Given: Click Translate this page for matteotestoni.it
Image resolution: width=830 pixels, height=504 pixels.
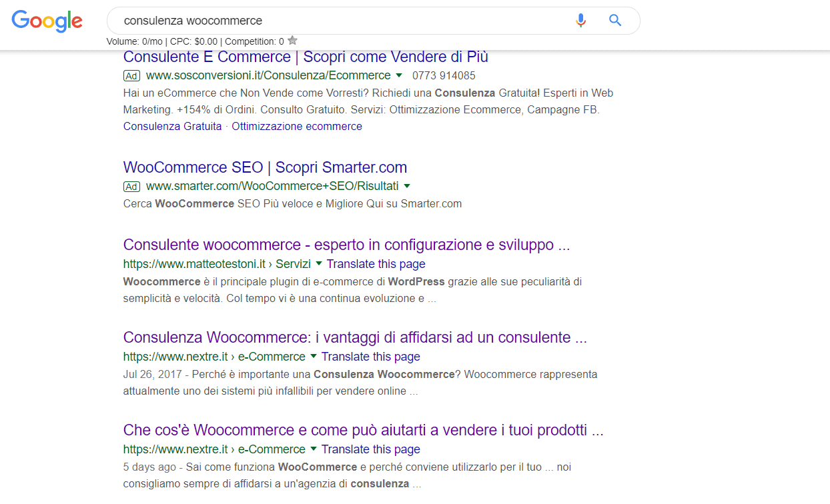Looking at the screenshot, I should (x=376, y=264).
